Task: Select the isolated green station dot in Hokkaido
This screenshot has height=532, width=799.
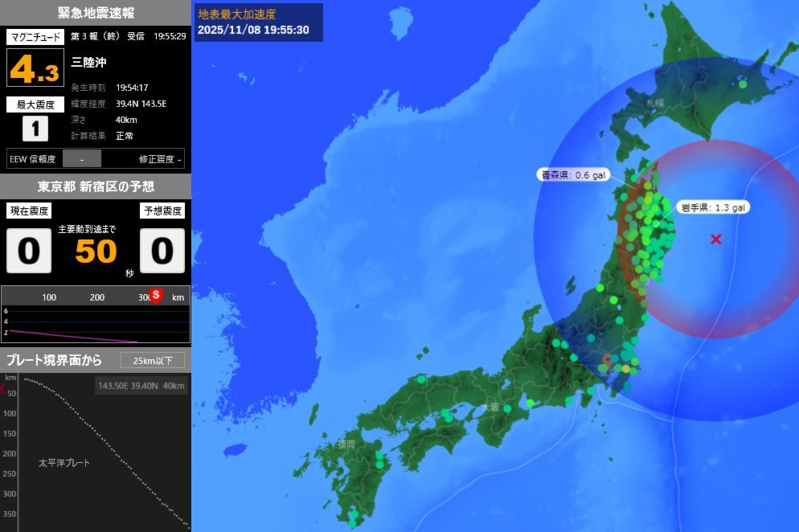Action: [743, 84]
